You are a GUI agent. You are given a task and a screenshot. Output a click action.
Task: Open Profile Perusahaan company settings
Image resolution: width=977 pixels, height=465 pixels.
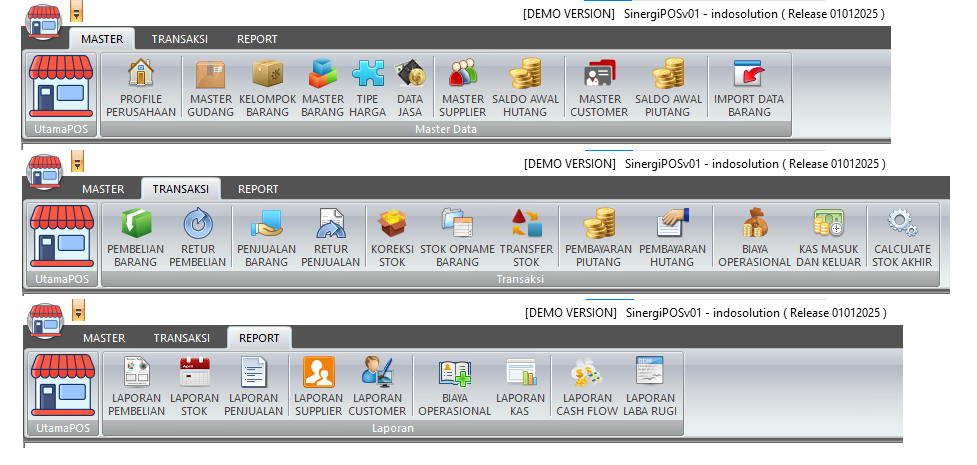(140, 87)
